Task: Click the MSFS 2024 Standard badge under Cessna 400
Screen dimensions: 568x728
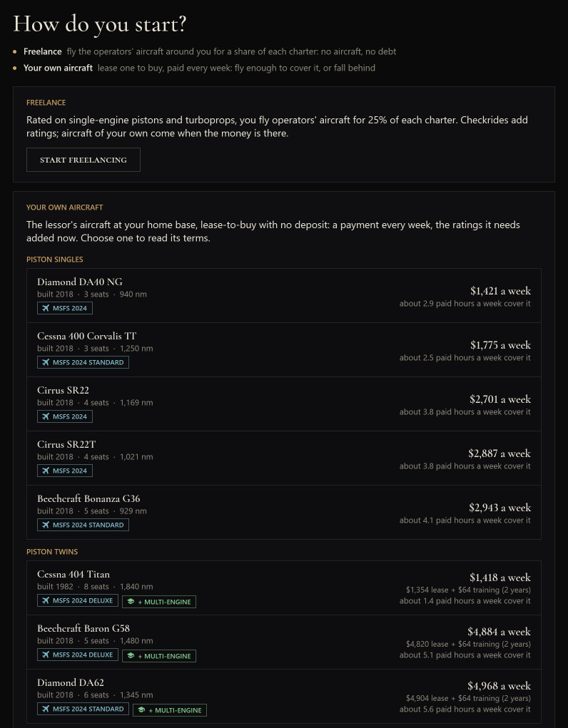Action: click(83, 362)
